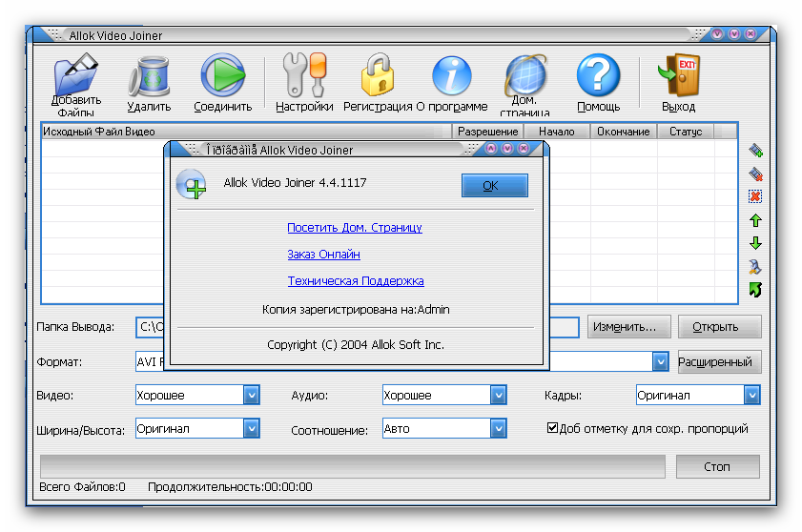Screen dimensions: 802x532
Task: Click the red X clear list icon
Action: click(755, 197)
